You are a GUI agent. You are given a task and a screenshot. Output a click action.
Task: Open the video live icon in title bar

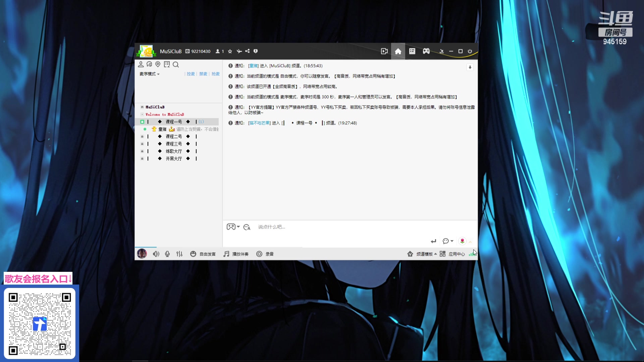[384, 51]
